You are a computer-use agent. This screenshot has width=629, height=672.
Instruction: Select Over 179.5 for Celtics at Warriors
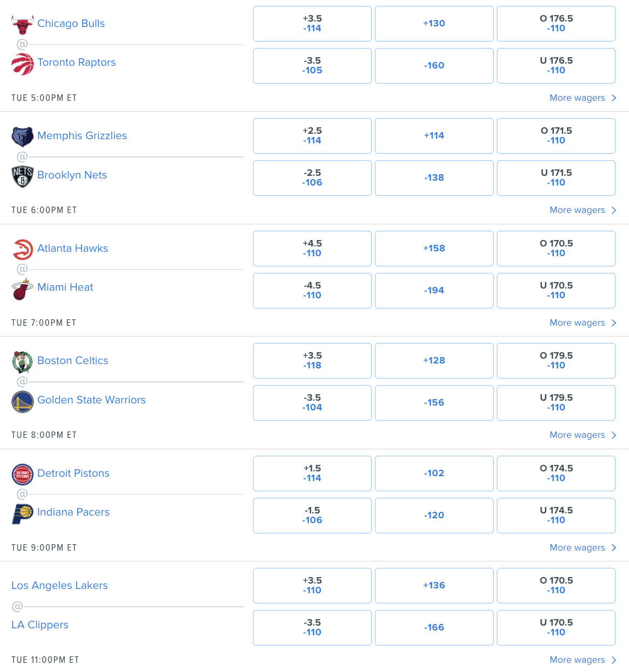556,361
